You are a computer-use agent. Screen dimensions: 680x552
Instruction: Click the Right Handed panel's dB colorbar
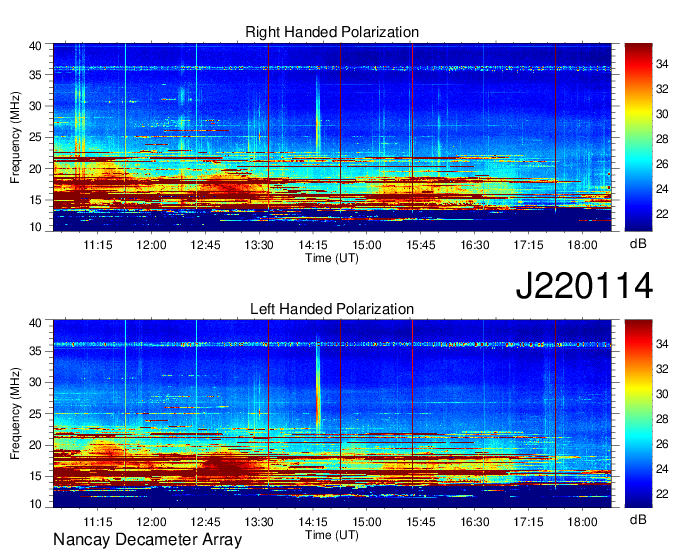point(638,137)
